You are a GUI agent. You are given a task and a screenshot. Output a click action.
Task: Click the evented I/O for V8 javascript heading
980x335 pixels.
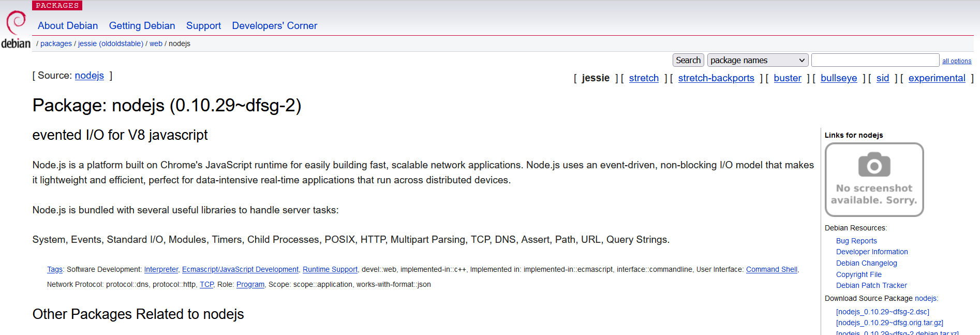pyautogui.click(x=120, y=135)
